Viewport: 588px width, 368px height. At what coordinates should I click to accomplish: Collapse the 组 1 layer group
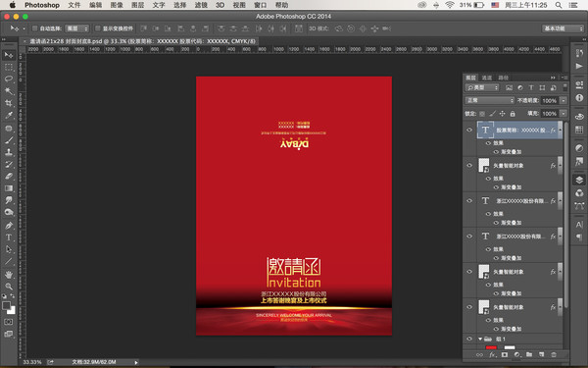coord(480,339)
